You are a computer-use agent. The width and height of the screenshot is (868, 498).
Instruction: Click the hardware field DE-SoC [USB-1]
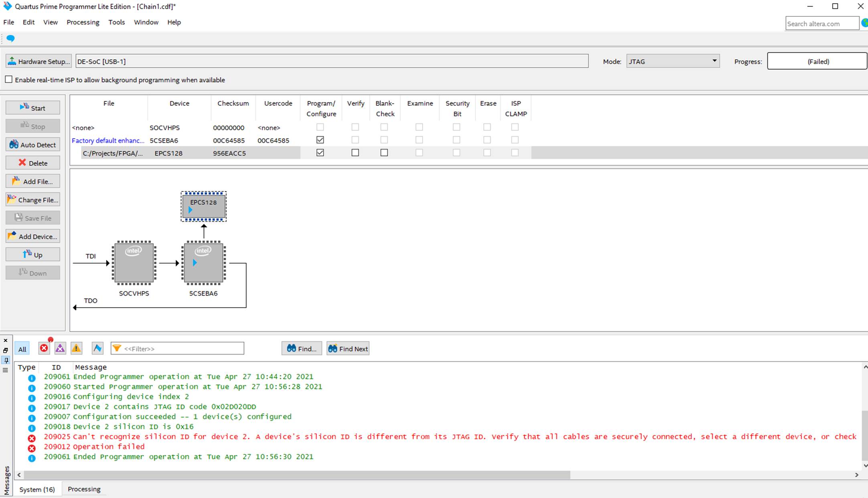point(332,61)
